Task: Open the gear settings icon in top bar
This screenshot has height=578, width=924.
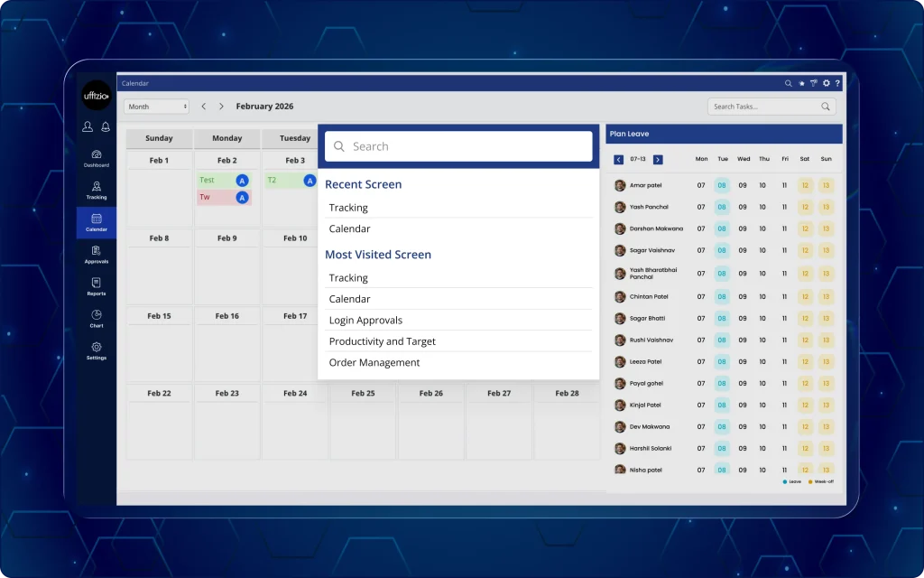Action: (827, 83)
